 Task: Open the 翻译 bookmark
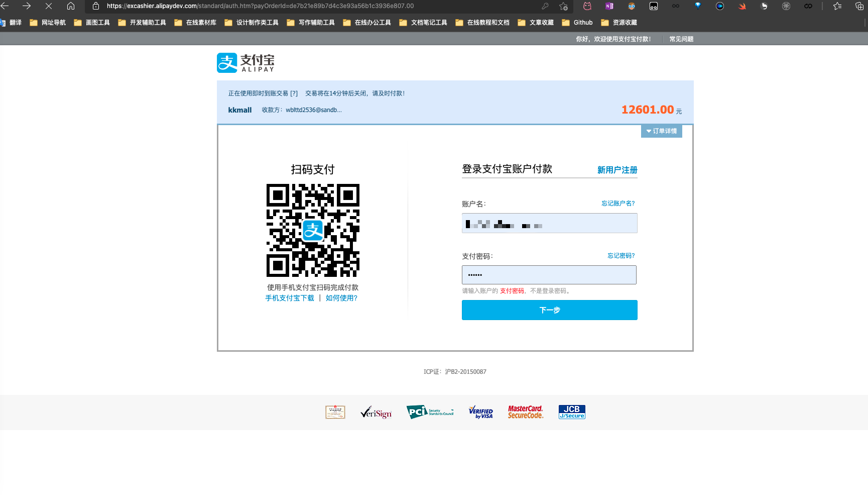[11, 23]
